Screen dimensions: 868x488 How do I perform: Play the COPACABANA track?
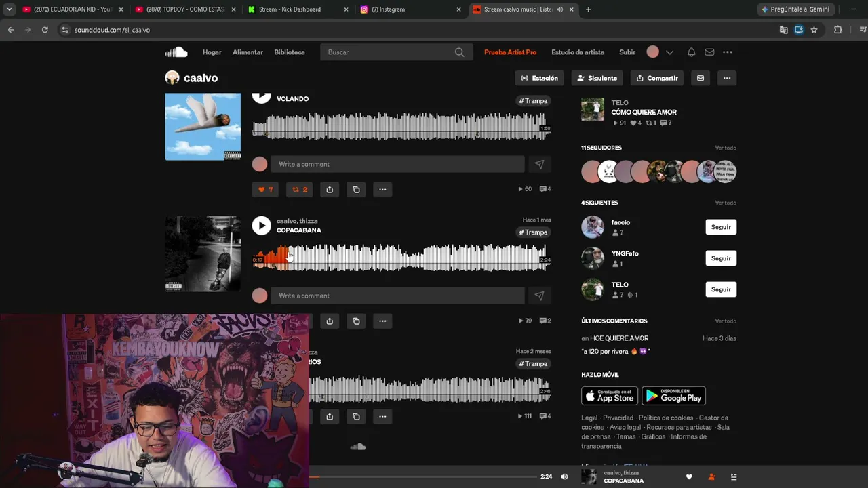click(261, 226)
